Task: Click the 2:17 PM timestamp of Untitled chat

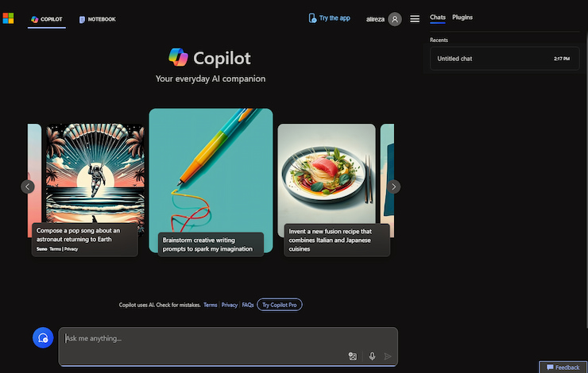Action: (x=561, y=59)
